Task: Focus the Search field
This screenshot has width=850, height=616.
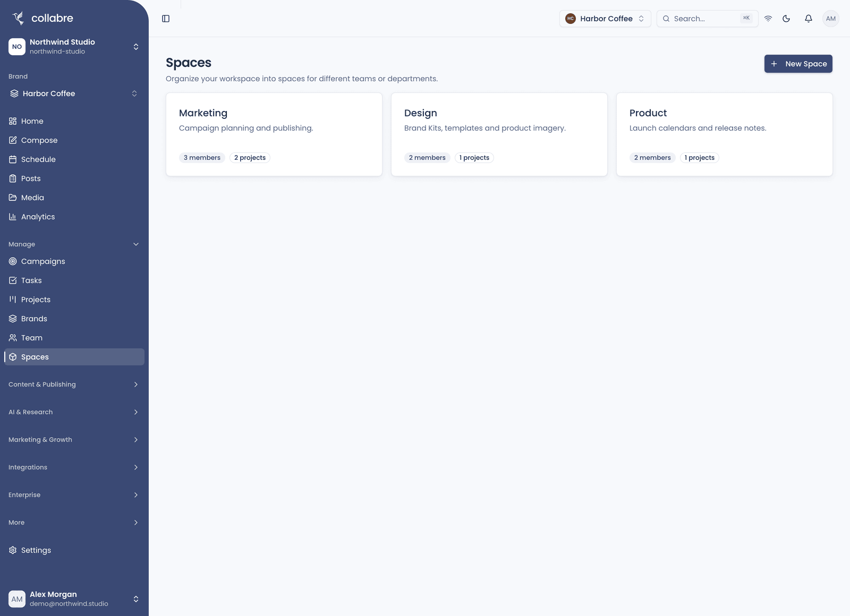Action: pyautogui.click(x=708, y=19)
